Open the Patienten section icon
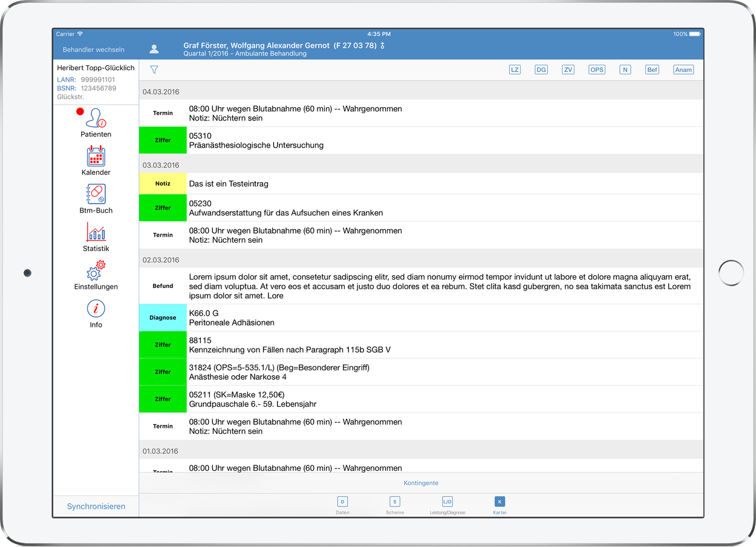This screenshot has height=547, width=756. click(x=96, y=117)
